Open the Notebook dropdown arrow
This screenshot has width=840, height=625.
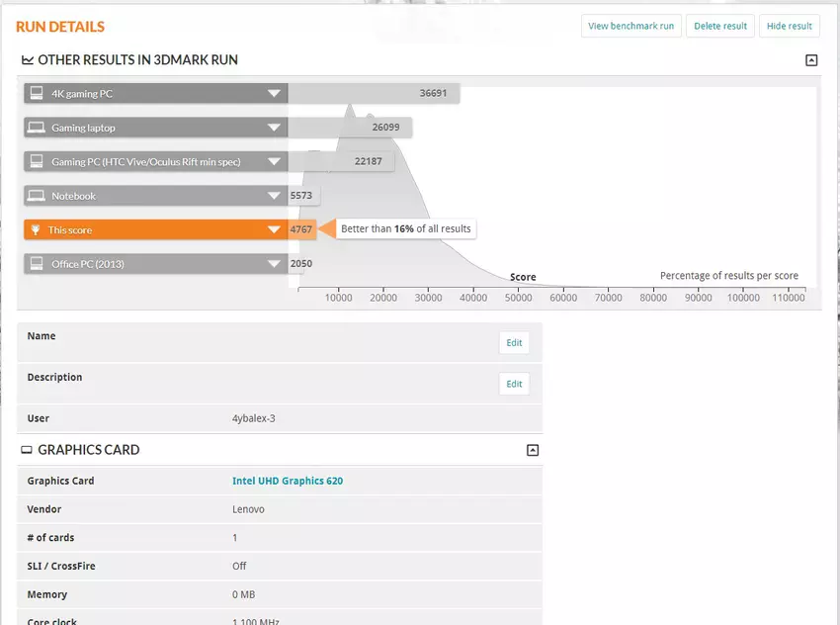pos(274,196)
